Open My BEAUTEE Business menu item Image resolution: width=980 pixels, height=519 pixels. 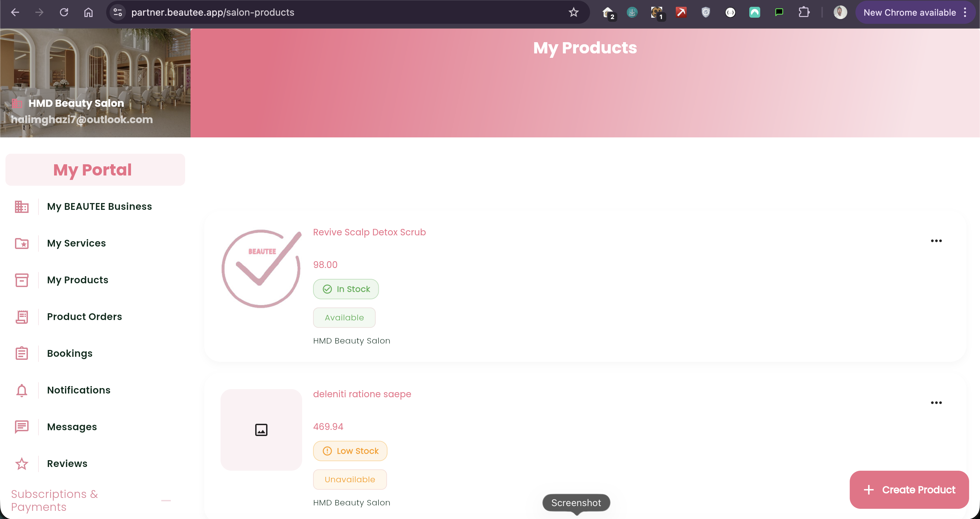99,206
